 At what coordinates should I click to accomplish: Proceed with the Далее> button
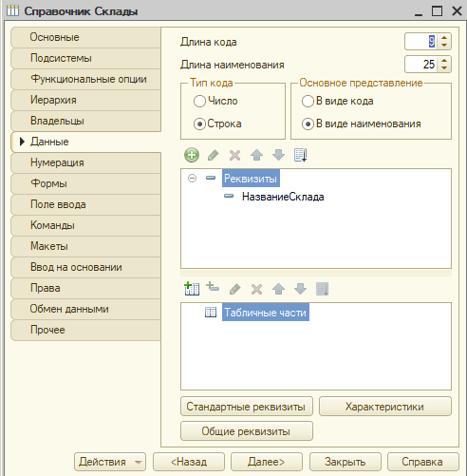pos(267,462)
